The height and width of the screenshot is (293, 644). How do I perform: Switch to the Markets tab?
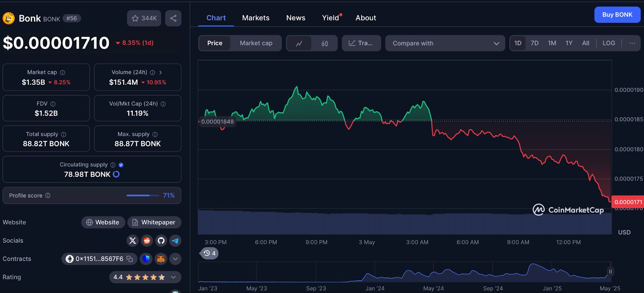[256, 18]
